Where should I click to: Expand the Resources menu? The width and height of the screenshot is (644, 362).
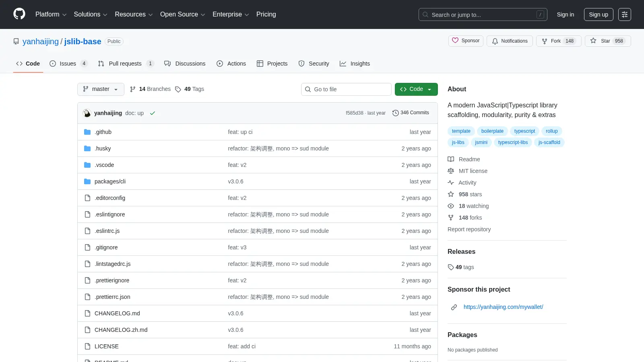(134, 14)
